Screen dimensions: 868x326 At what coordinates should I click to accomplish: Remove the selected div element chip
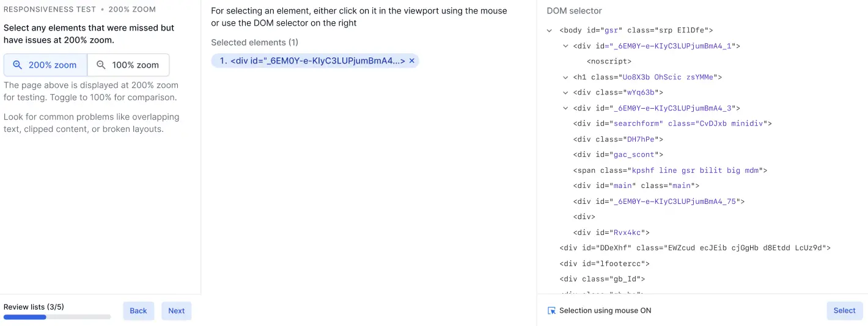coord(412,61)
